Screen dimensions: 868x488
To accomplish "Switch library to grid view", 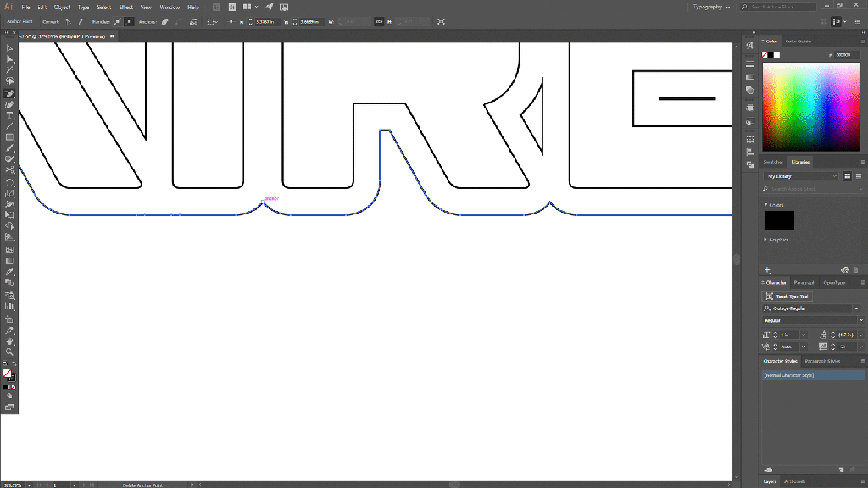I will tap(847, 176).
